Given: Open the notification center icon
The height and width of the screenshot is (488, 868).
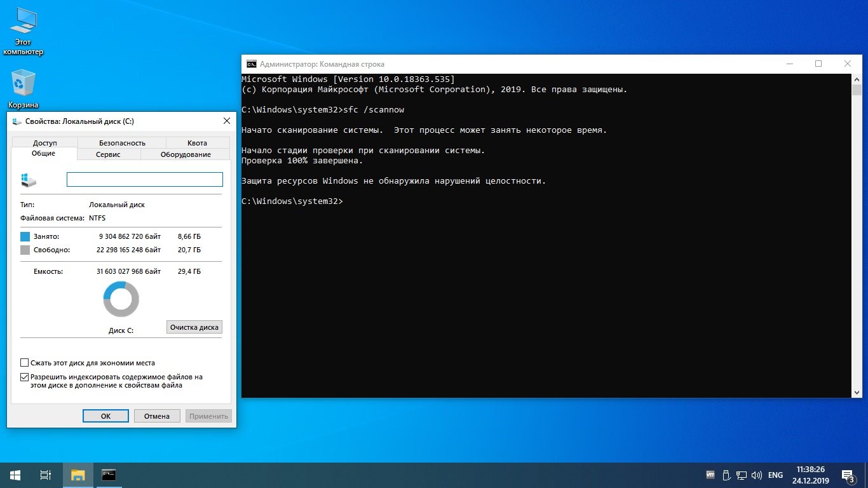Looking at the screenshot, I should (848, 475).
